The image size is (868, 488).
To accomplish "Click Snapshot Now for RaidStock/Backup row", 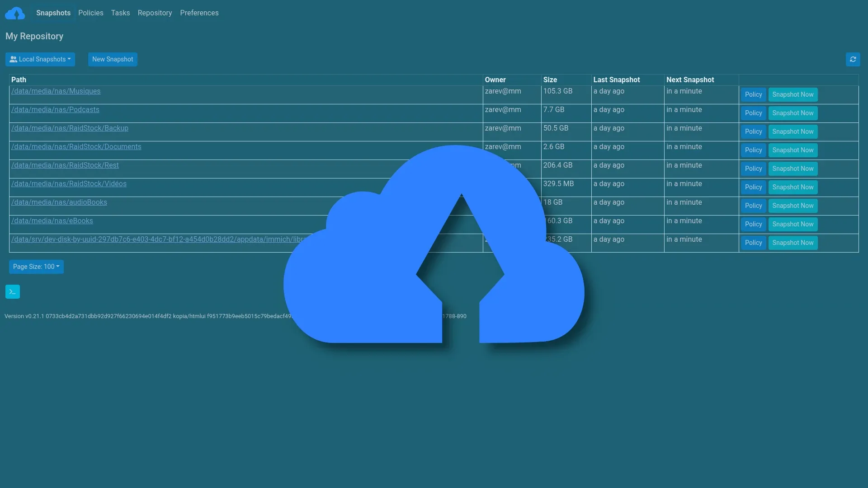I will [x=793, y=131].
